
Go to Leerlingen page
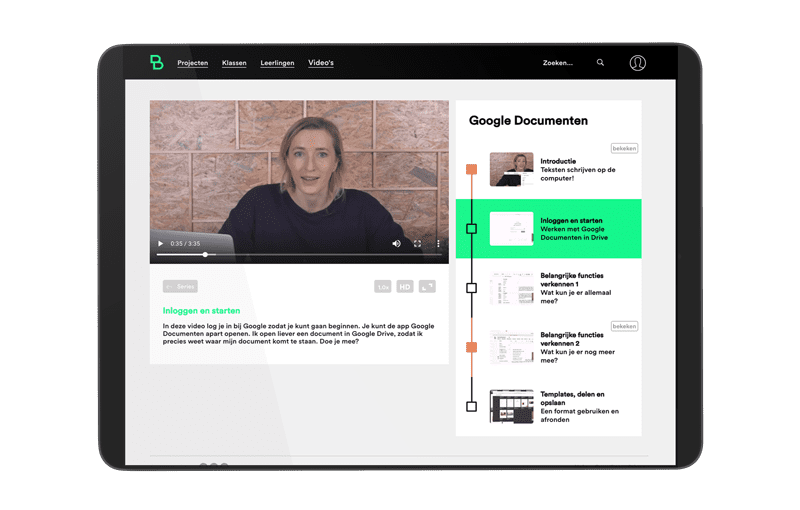[x=277, y=63]
